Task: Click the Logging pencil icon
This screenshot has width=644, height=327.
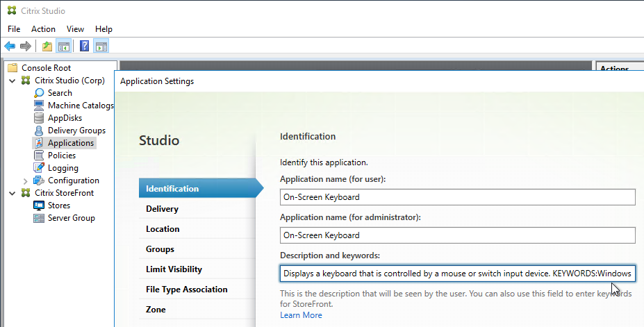Action: click(39, 168)
